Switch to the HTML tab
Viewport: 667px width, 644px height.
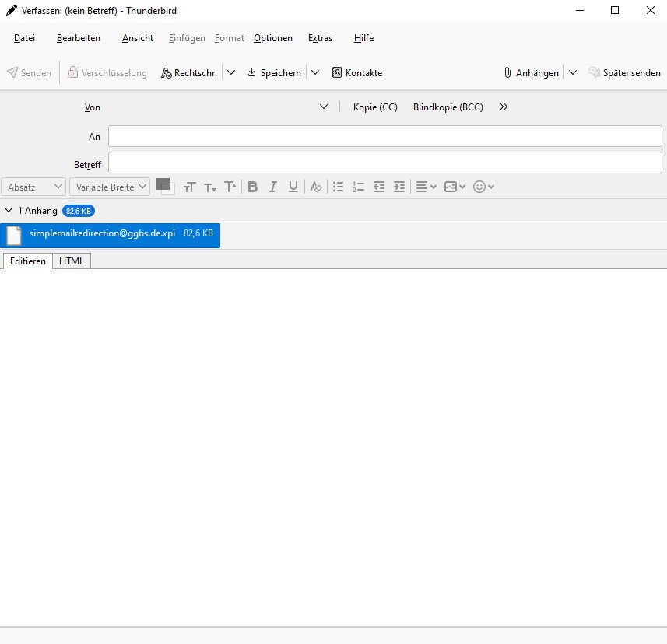[72, 261]
